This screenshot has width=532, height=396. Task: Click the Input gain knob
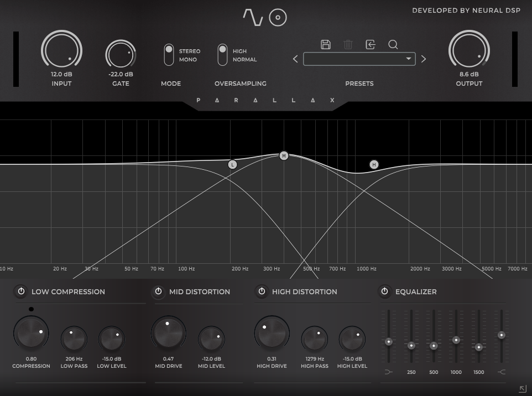point(61,51)
